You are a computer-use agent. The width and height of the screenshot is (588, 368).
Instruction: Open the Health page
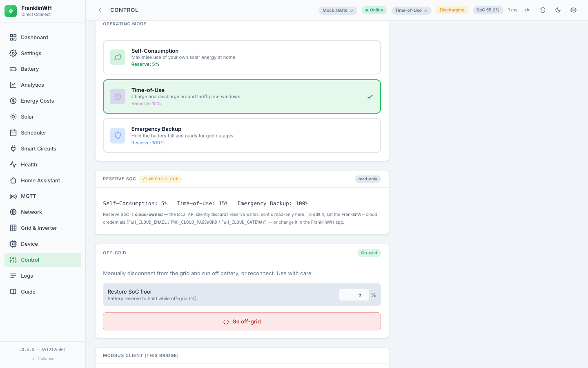42,165
